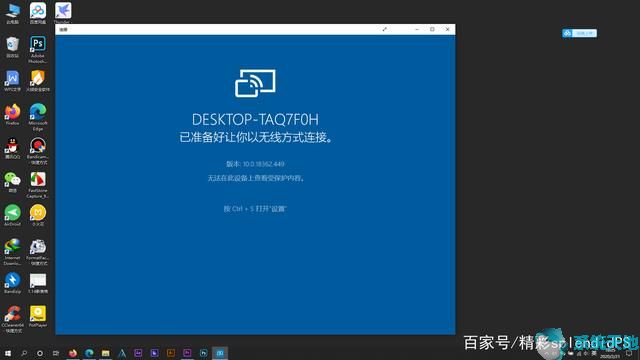
Task: Open Adobe Premiere Pro from the taskbar
Action: (x=187, y=353)
